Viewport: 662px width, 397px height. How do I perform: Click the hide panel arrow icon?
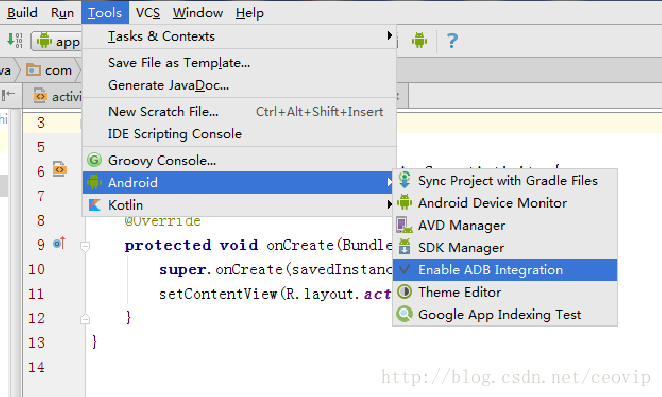pyautogui.click(x=8, y=95)
